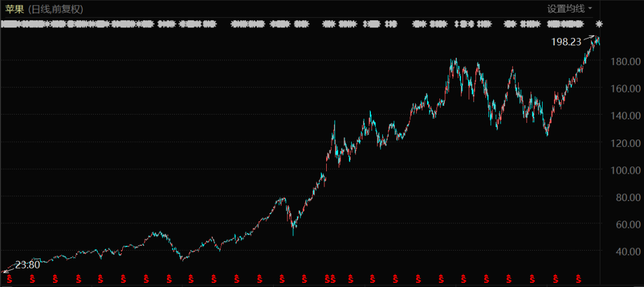Select the second-to-last $ dividend marker

pos(555,279)
